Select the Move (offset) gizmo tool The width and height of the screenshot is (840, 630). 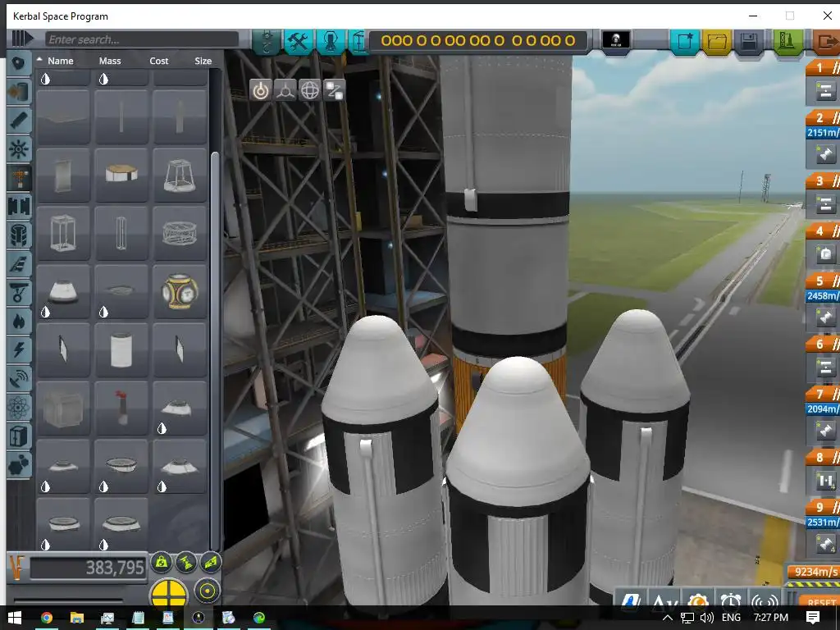point(285,90)
